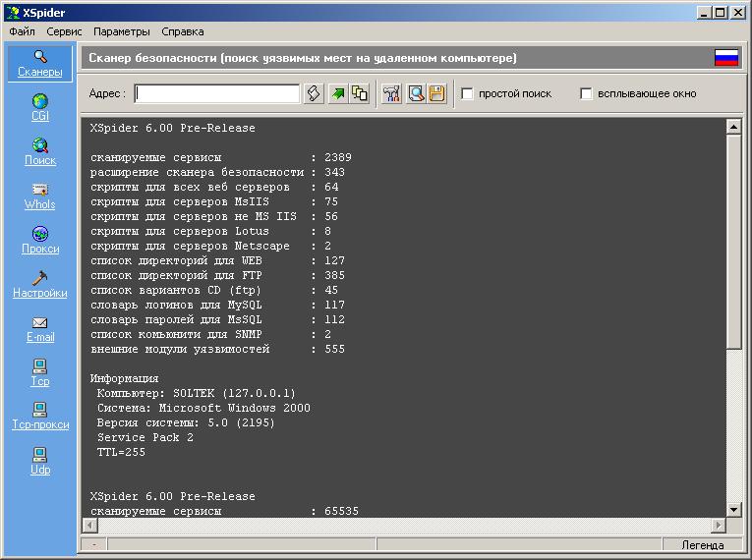
Task: Open the Справка menu
Action: 183,31
